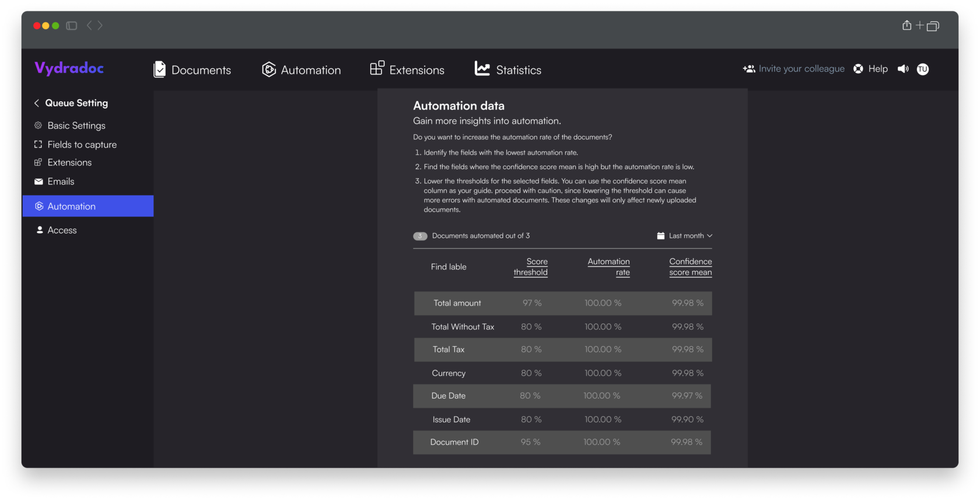Switch to the Statistics tab
The height and width of the screenshot is (500, 980).
click(x=508, y=70)
